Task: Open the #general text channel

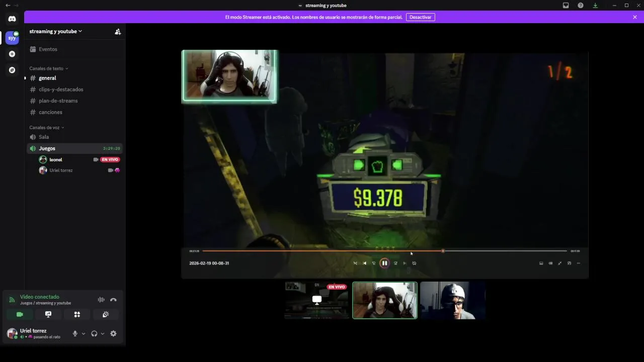Action: [75, 78]
